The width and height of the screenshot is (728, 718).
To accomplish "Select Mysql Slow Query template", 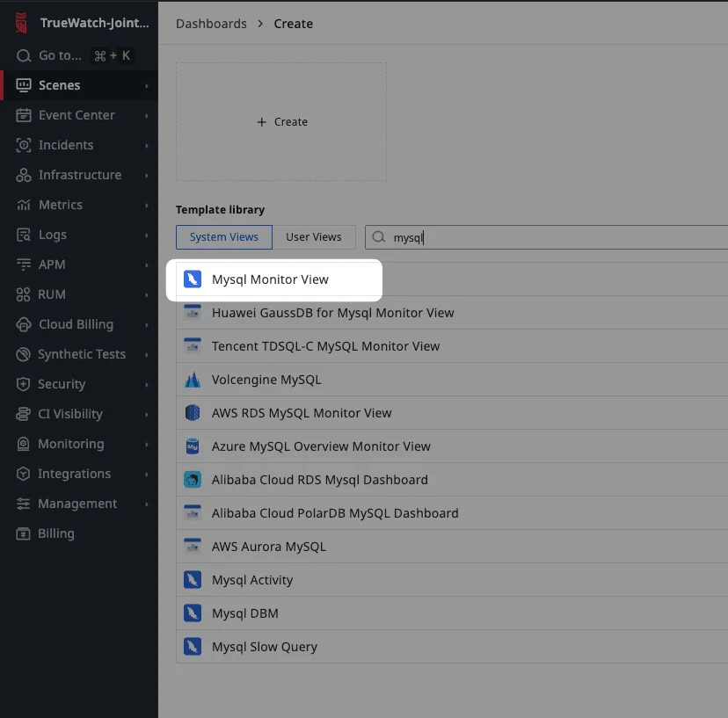I will pyautogui.click(x=452, y=647).
